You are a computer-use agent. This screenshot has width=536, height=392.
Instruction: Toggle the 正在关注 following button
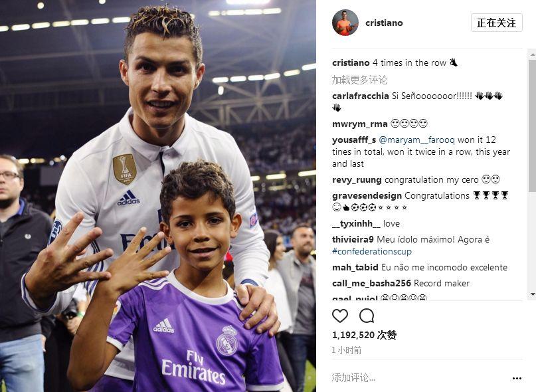496,23
